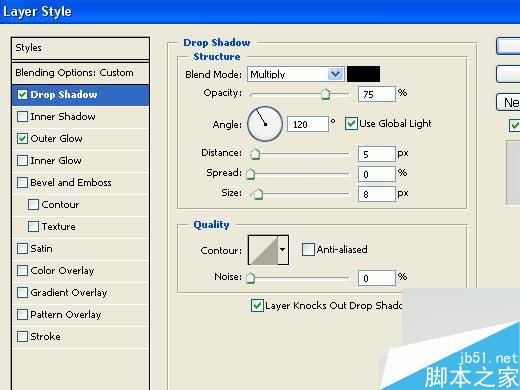520x390 pixels.
Task: Select the Pattern Overlay style row
Action: (80, 315)
